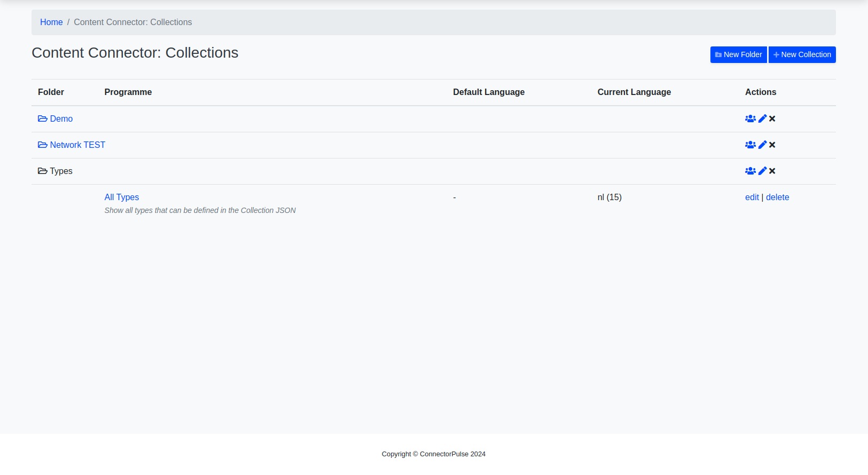Open users permissions for Network TEST folder
The width and height of the screenshot is (868, 475).
pos(750,145)
